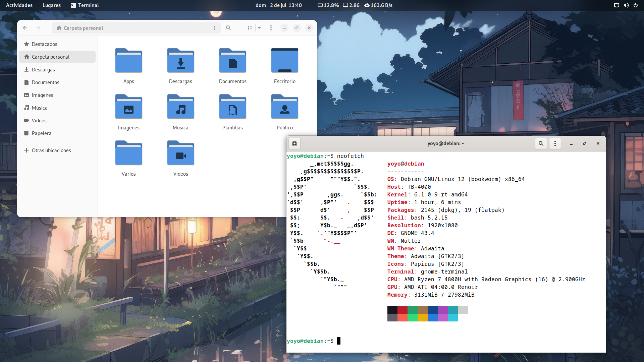
Task: Open the terminal hamburger menu
Action: pos(555,143)
